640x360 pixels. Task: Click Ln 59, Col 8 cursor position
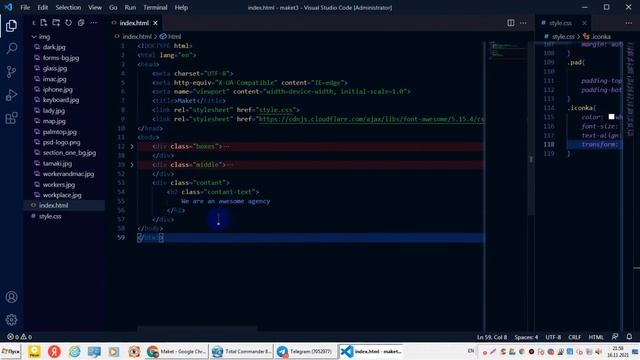tap(492, 337)
